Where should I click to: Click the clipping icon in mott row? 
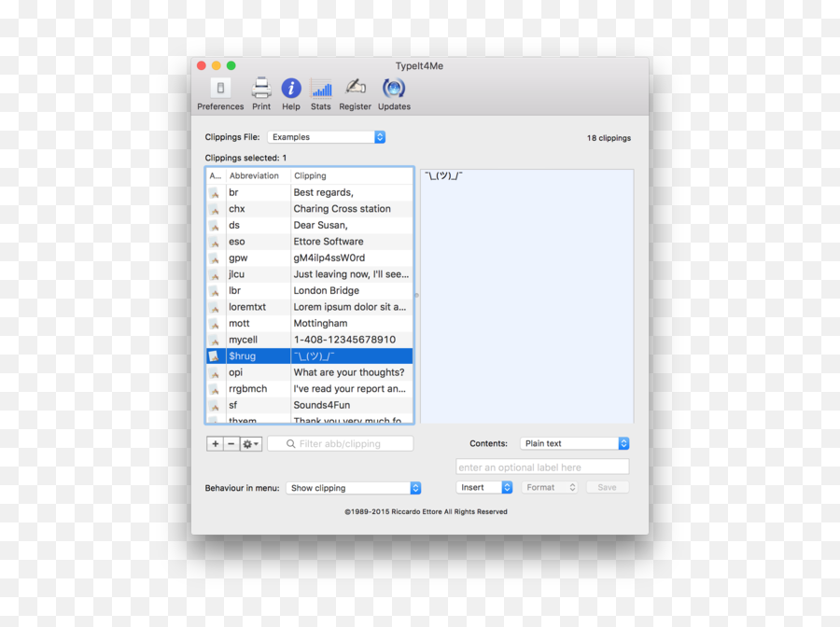pyautogui.click(x=215, y=324)
